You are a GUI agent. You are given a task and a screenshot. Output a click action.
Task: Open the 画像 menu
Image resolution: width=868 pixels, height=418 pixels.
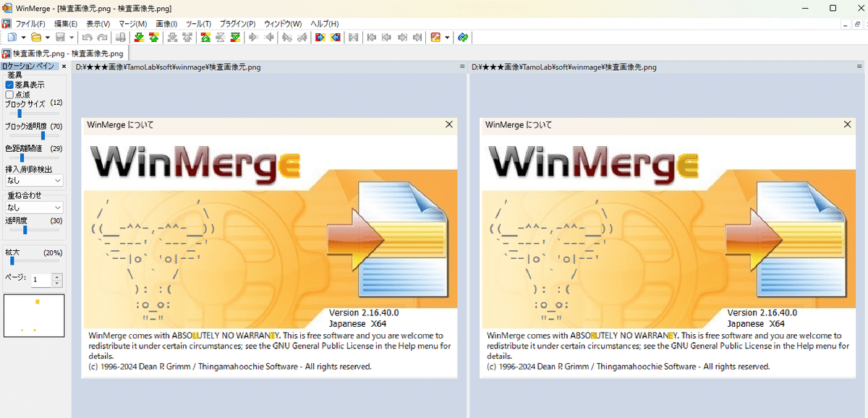coord(165,23)
